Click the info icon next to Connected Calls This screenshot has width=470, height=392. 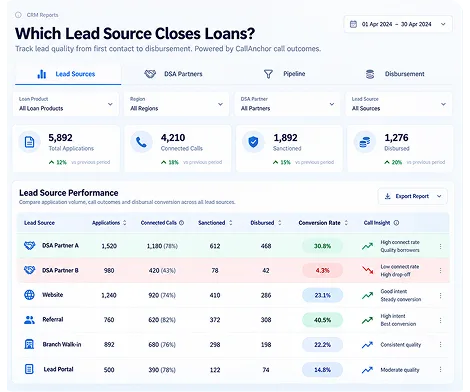pyautogui.click(x=181, y=223)
